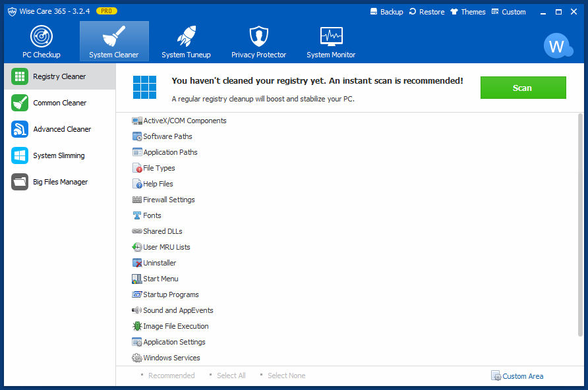Select the 'User MRU Lists' text entry
588x390 pixels.
167,247
